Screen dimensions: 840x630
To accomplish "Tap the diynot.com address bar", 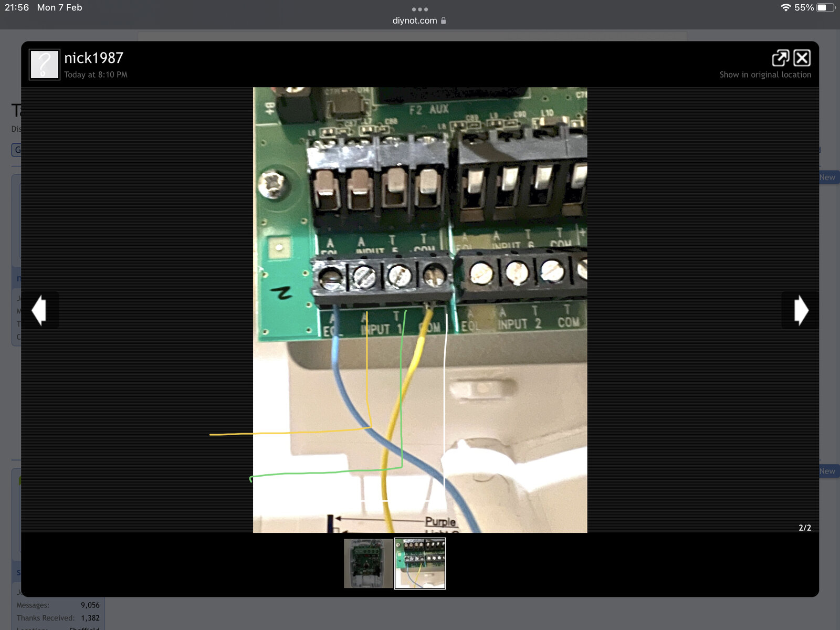I will (x=414, y=20).
